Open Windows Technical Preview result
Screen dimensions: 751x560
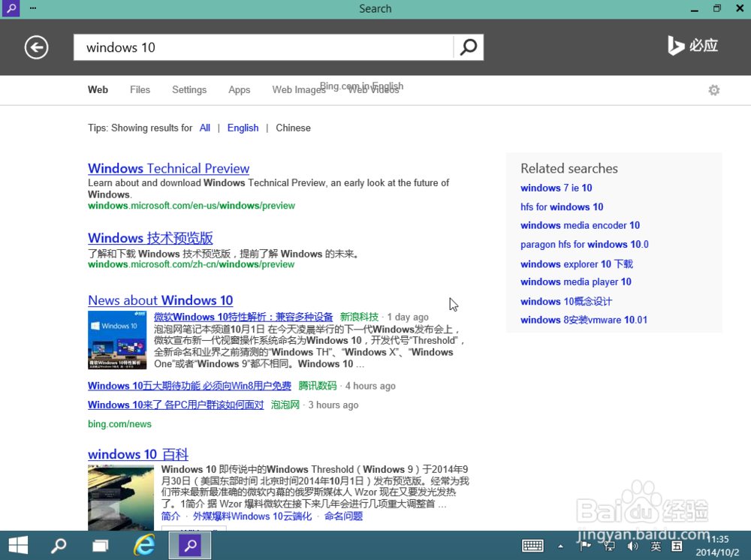coord(168,168)
